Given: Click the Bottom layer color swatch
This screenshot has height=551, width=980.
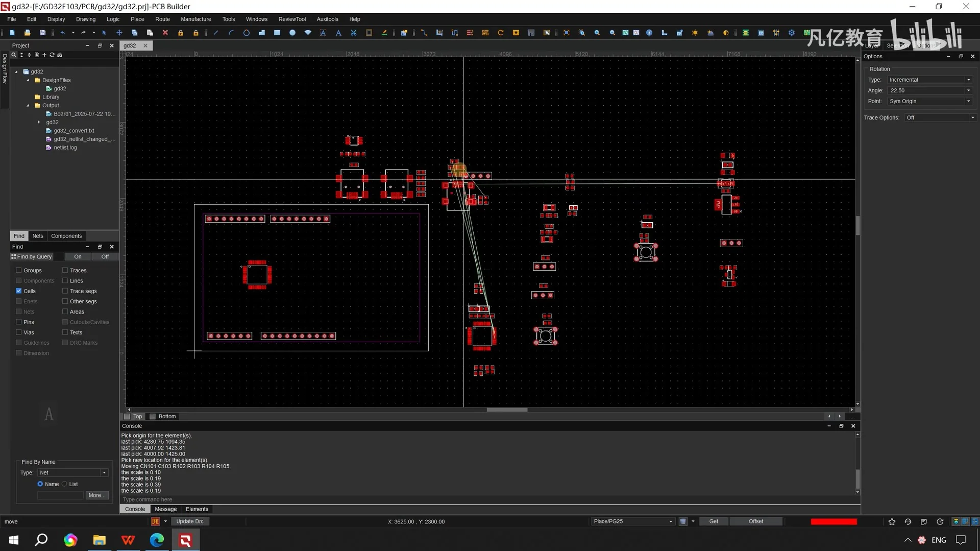Looking at the screenshot, I should point(152,416).
